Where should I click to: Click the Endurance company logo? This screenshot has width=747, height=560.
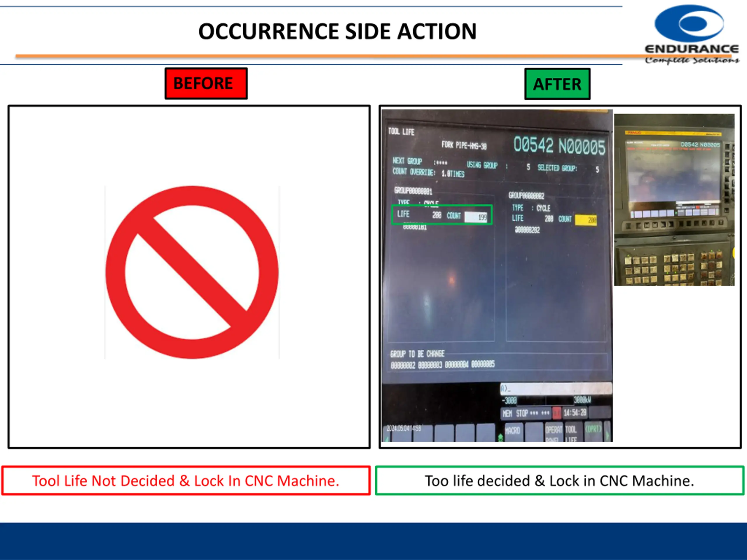(x=691, y=34)
